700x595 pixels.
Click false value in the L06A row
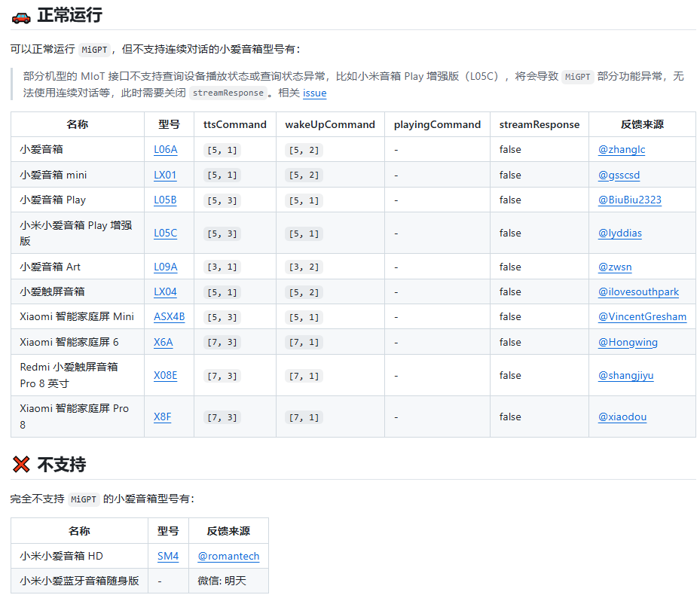[x=510, y=150]
